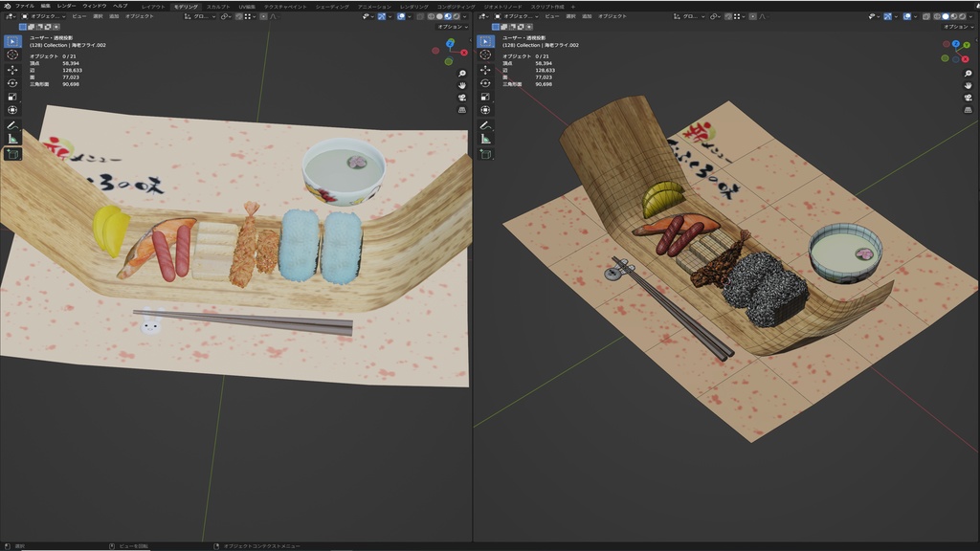Screen dimensions: 980x551
Task: Click the Blender logo icon
Action: 7,6
